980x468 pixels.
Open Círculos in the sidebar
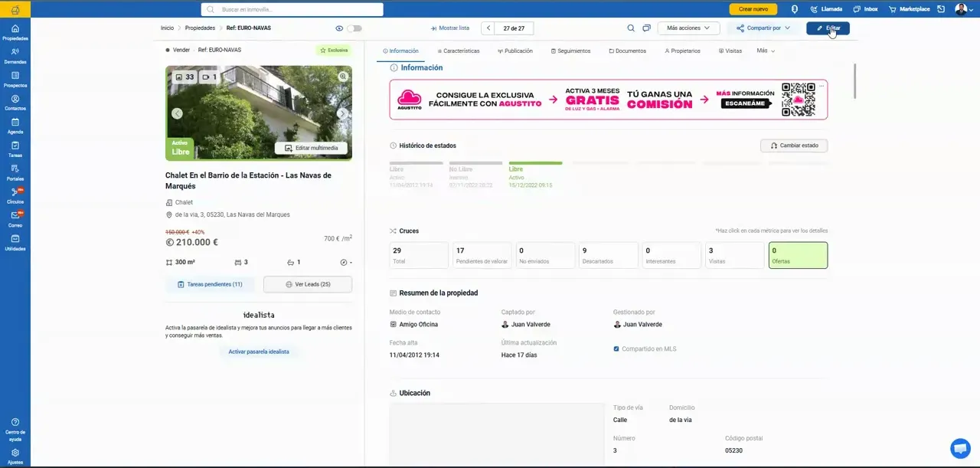pos(15,196)
